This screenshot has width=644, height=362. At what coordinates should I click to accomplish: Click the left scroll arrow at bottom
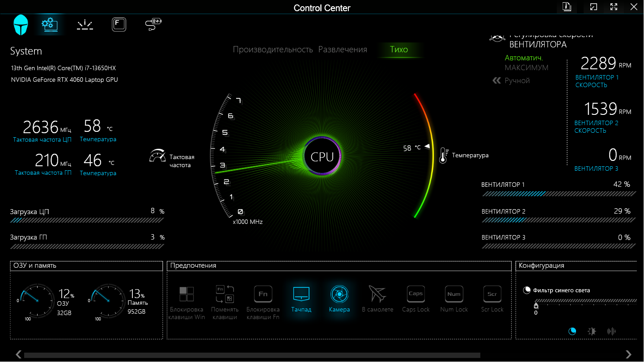pos(18,355)
